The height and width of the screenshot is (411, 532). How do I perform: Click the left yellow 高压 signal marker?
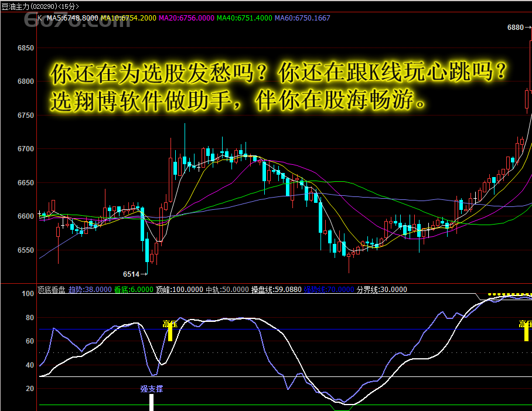(170, 331)
